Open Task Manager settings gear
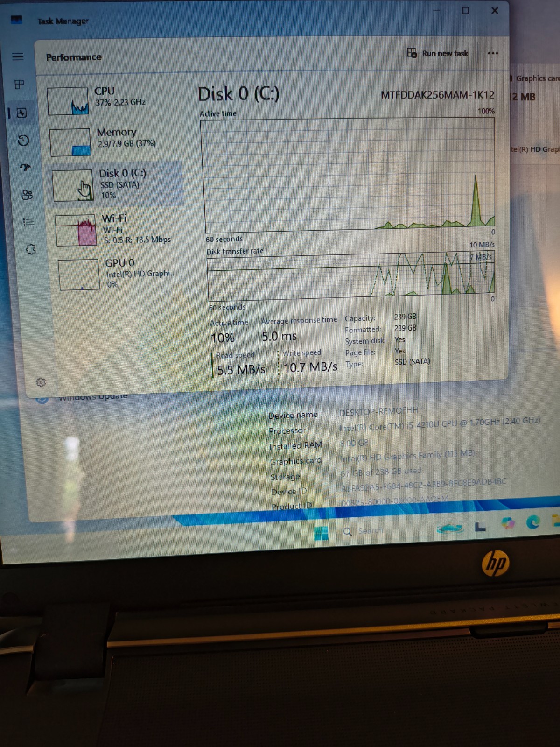 tap(41, 382)
